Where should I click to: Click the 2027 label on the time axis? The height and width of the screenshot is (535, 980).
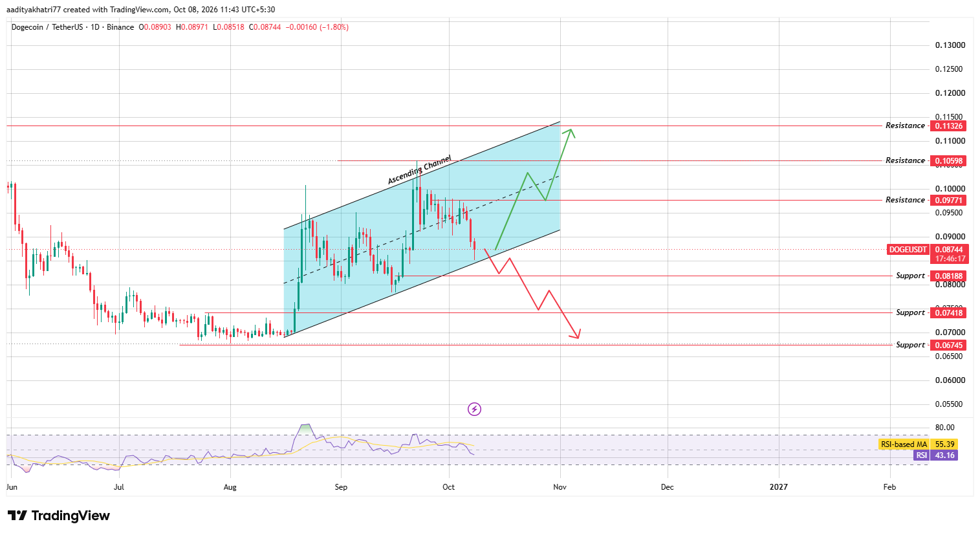click(779, 487)
